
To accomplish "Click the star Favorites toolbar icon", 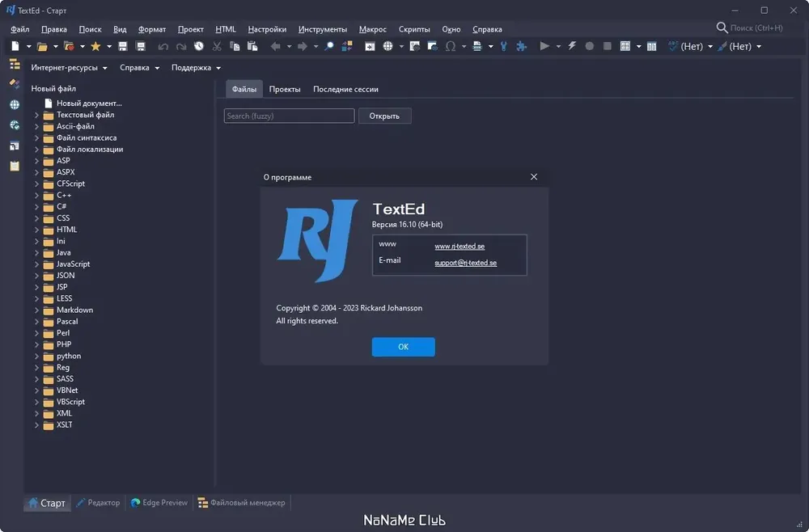I will pos(95,46).
